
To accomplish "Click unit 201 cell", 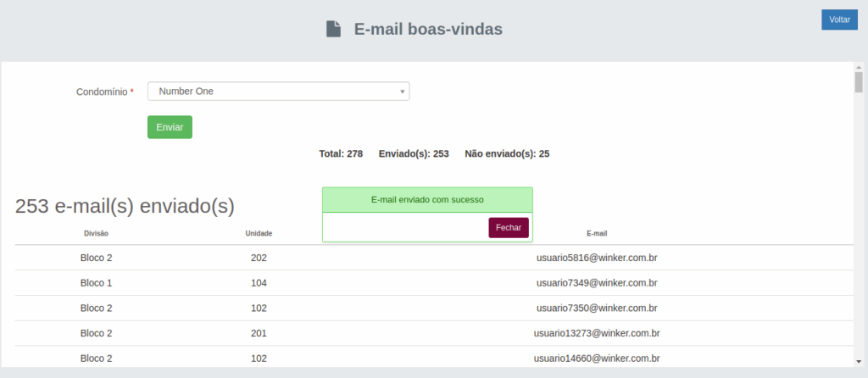I will (x=259, y=333).
